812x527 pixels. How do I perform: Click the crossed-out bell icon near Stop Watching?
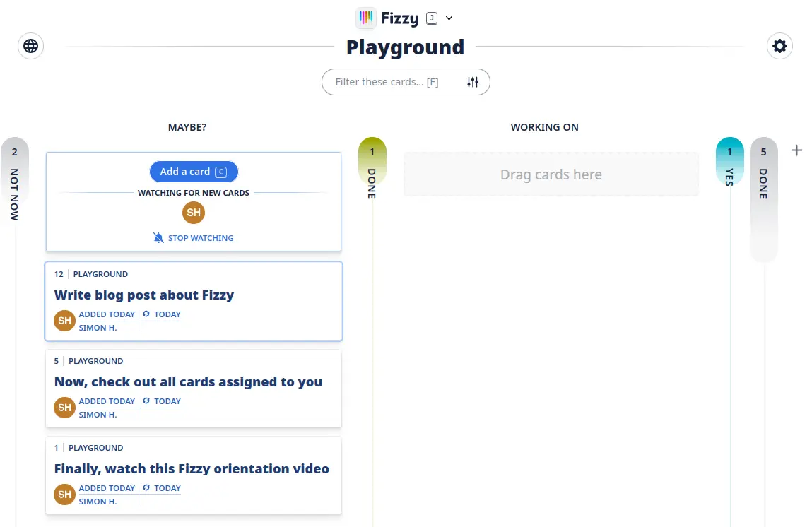[159, 237]
